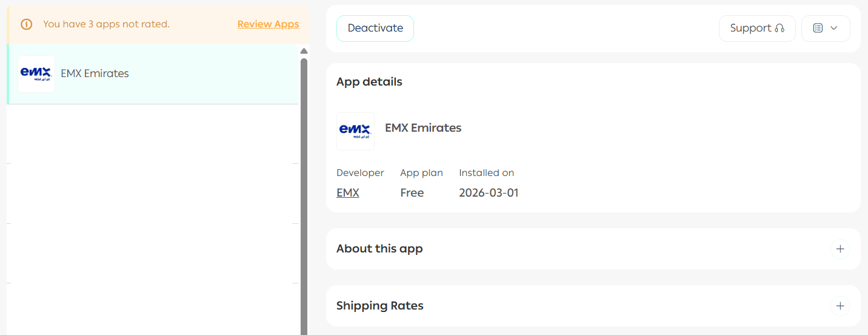868x335 pixels.
Task: Click the Shipping Rates heading
Action: click(x=379, y=306)
